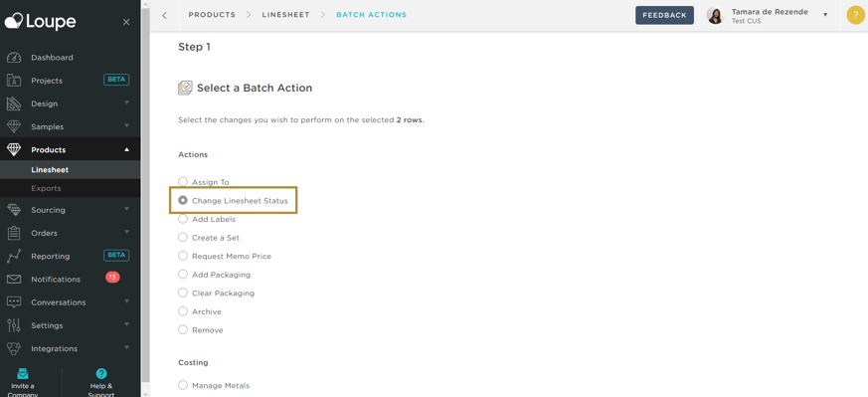The image size is (868, 397).
Task: Click the red 13 notifications badge
Action: [x=112, y=277]
